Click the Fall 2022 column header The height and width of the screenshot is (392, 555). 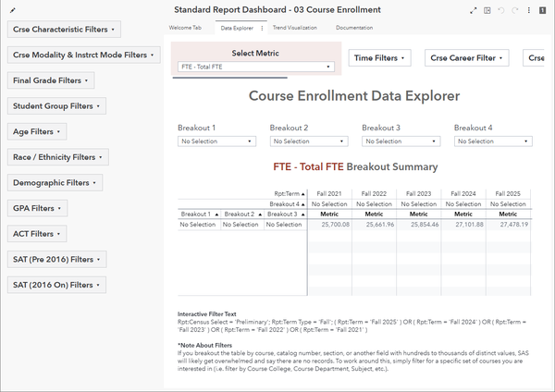pyautogui.click(x=374, y=194)
